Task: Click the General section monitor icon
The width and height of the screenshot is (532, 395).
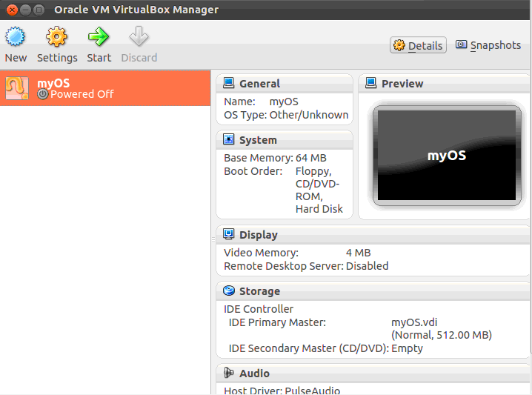Action: [x=228, y=83]
